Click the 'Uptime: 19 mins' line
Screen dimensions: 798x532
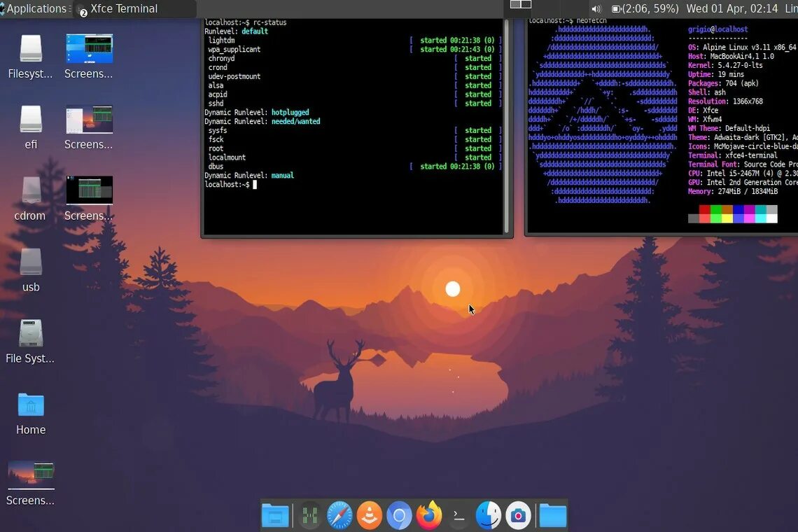tap(716, 74)
